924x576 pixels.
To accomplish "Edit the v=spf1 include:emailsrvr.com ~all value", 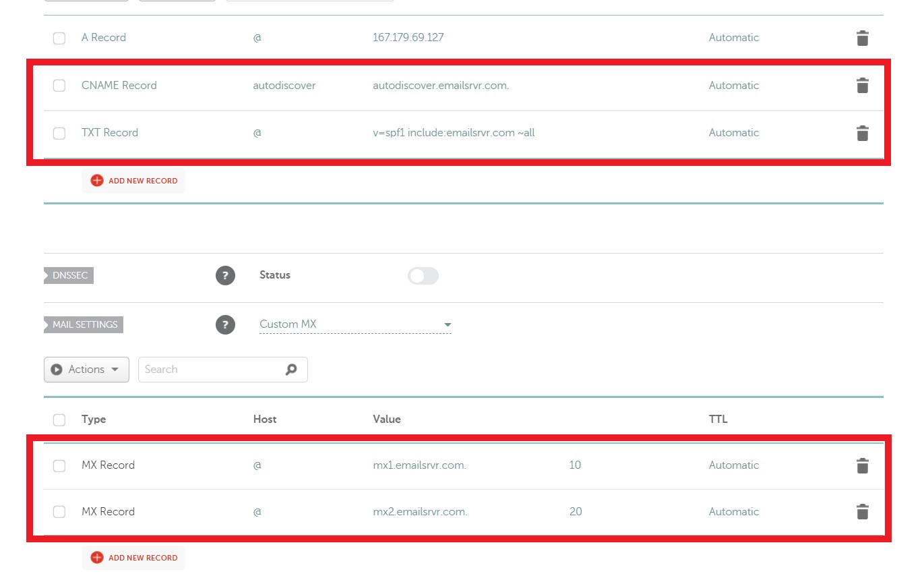I will pyautogui.click(x=454, y=133).
